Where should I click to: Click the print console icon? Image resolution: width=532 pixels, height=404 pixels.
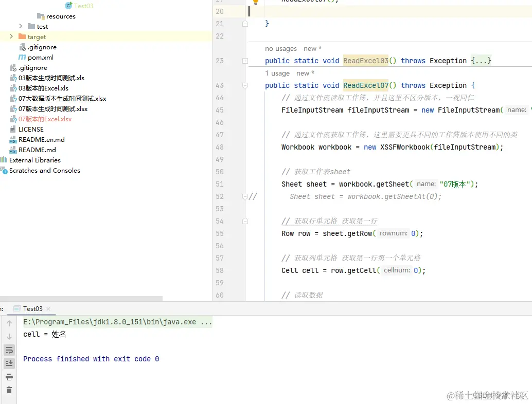9,377
